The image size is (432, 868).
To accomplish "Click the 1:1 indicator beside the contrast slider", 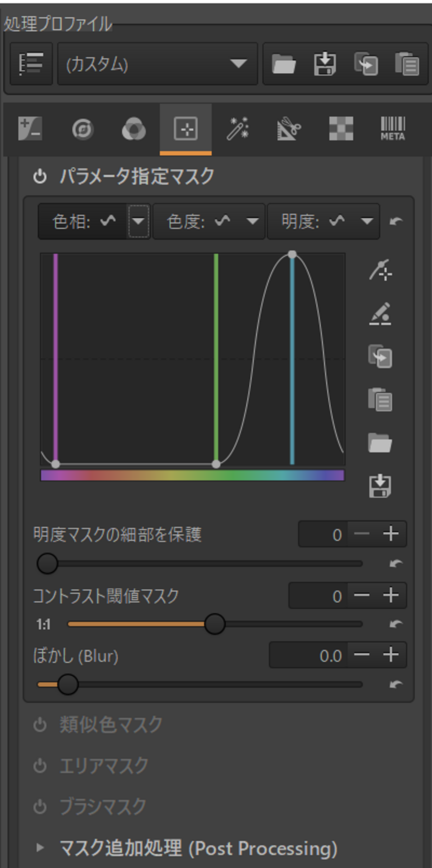I will click(44, 625).
